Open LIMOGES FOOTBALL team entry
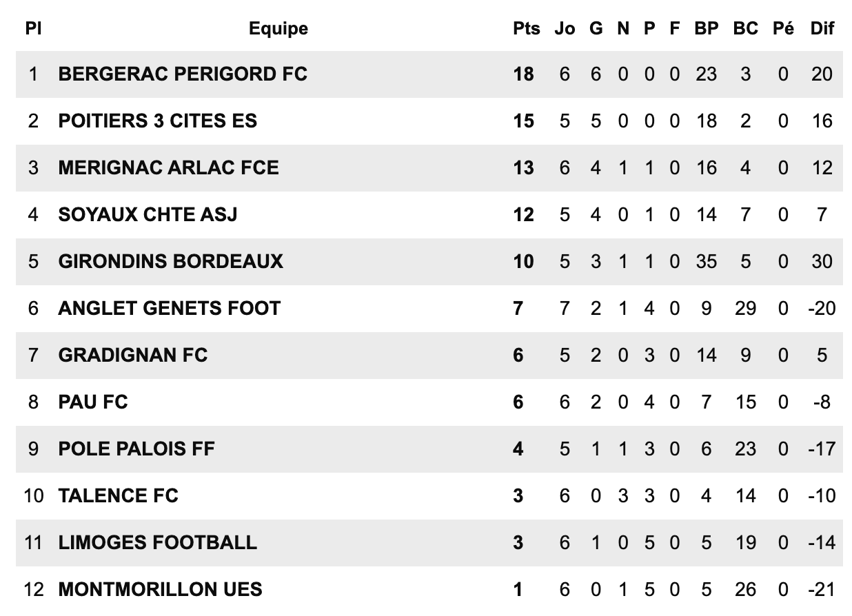Image resolution: width=852 pixels, height=616 pixels. pos(158,542)
